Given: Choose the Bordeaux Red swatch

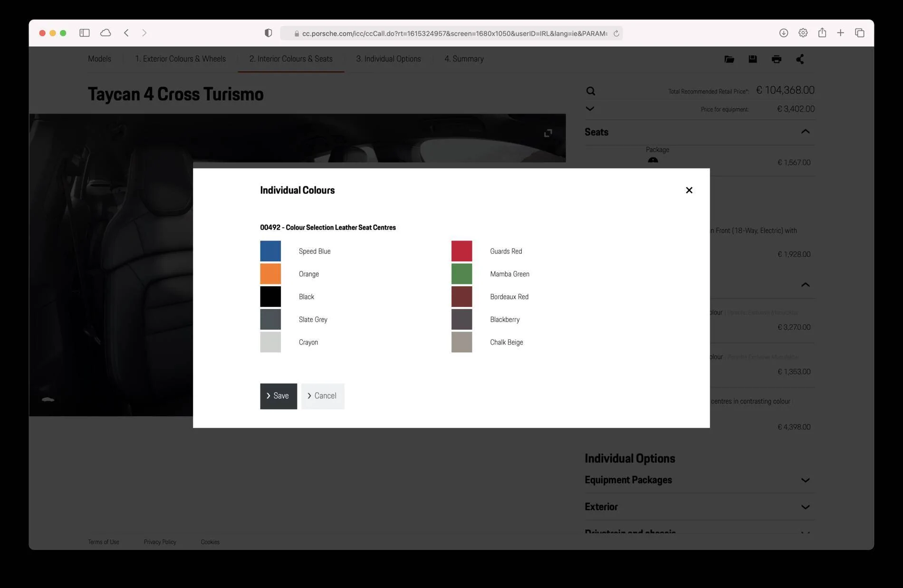Looking at the screenshot, I should (x=461, y=297).
